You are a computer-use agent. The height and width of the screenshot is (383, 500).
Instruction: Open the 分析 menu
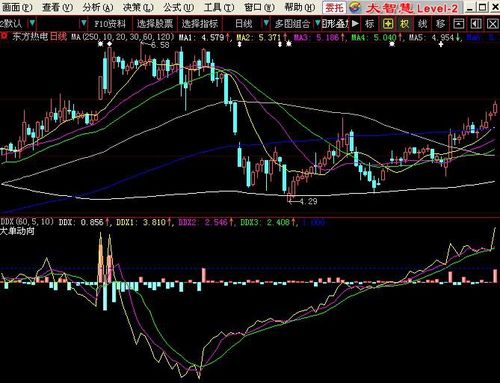(98, 7)
